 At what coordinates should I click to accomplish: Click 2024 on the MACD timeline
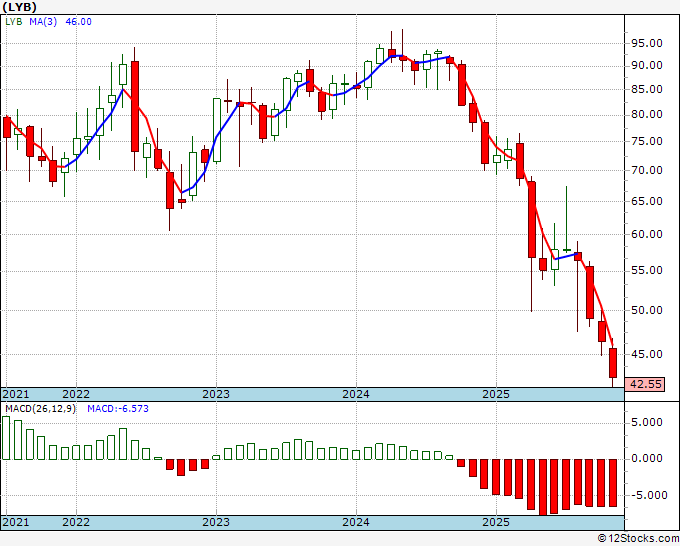(356, 522)
